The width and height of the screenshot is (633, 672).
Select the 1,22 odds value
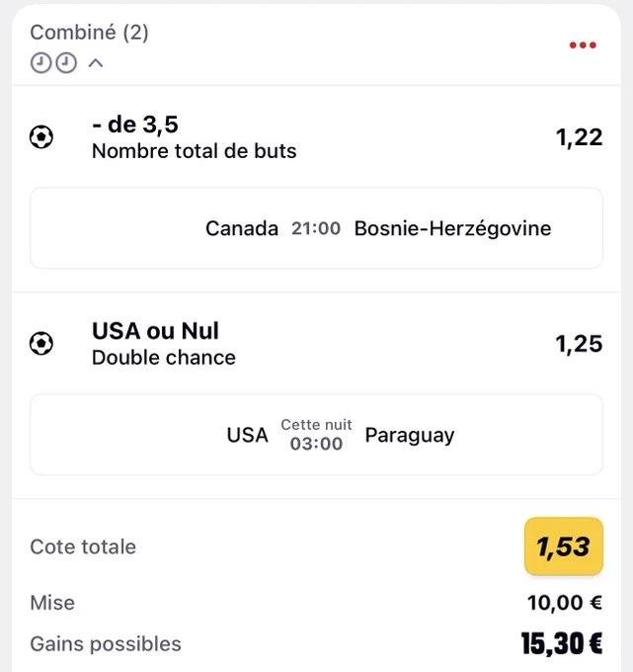pyautogui.click(x=579, y=137)
